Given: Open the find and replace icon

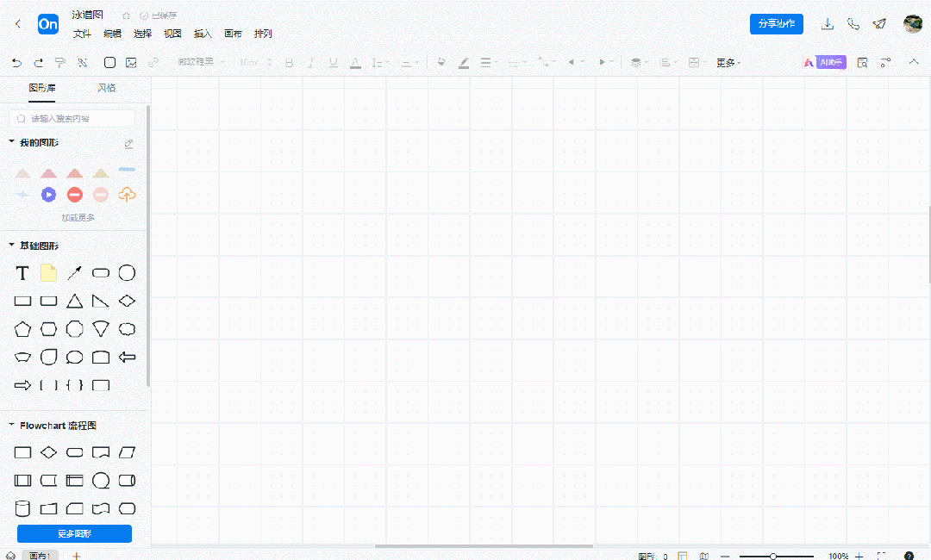Looking at the screenshot, I should pos(863,62).
